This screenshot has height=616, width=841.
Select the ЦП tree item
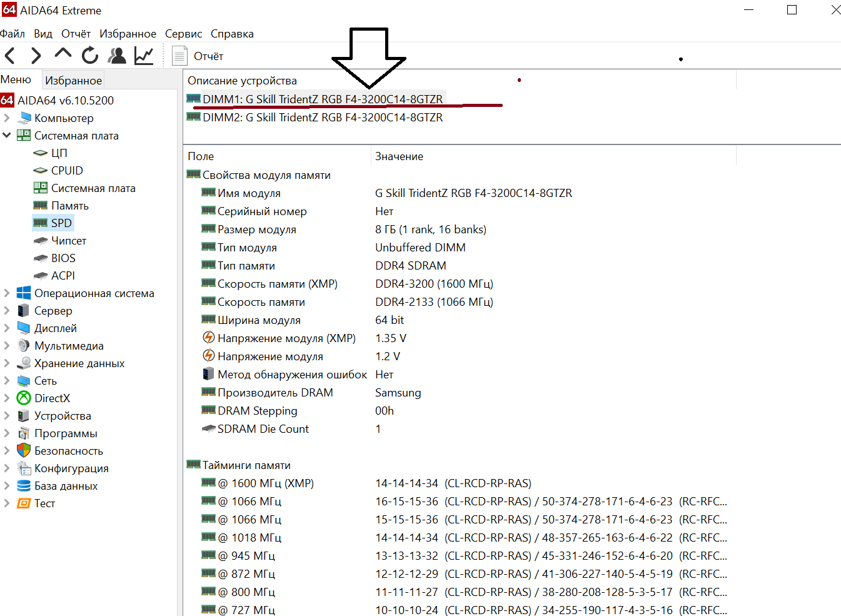tap(59, 153)
